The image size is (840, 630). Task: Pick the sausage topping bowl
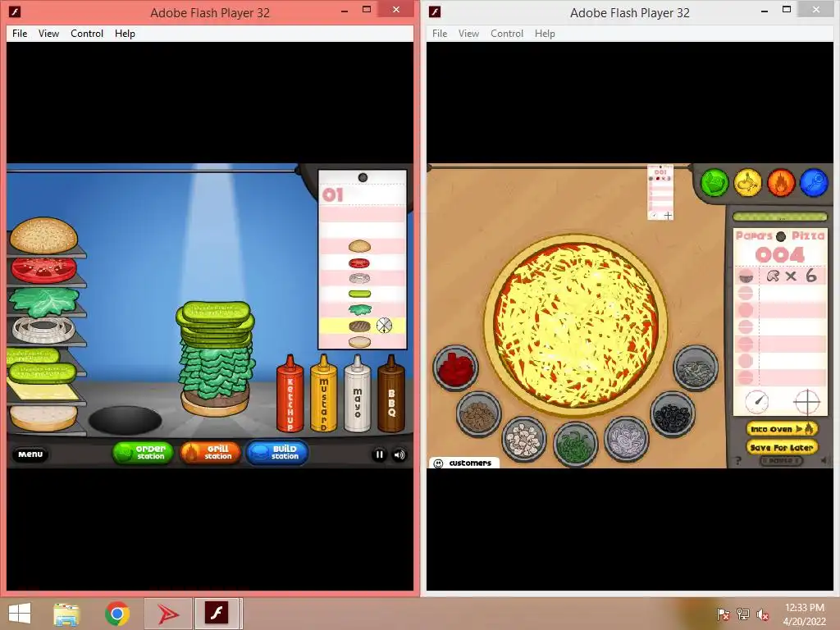pyautogui.click(x=478, y=413)
